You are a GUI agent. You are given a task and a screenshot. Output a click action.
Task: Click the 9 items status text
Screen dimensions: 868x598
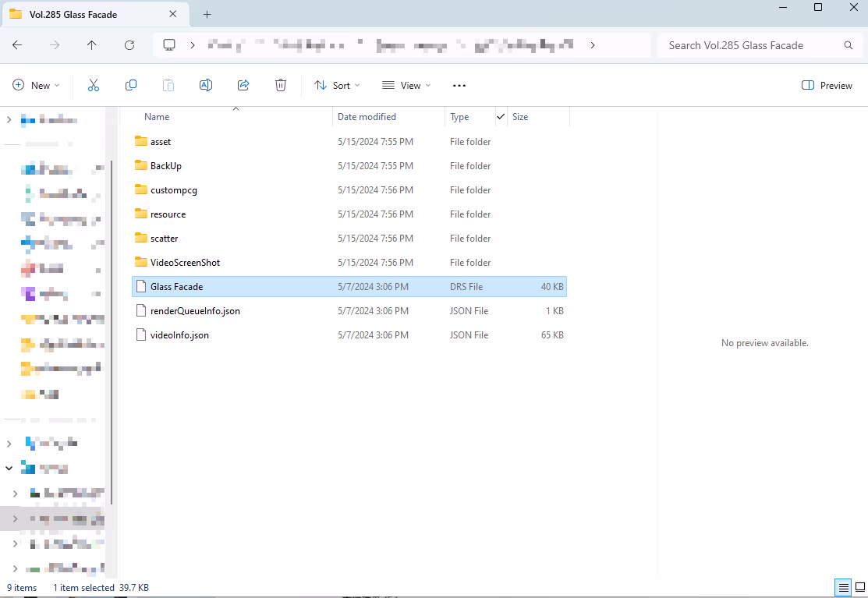click(22, 588)
